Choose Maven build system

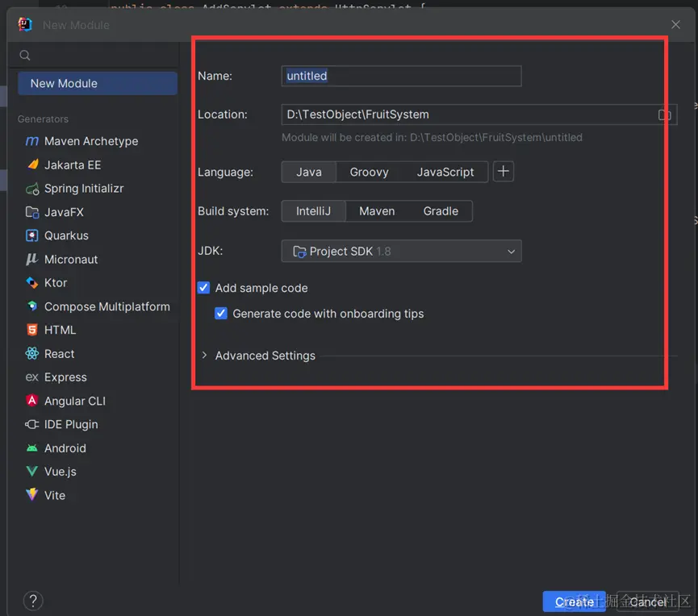point(377,210)
